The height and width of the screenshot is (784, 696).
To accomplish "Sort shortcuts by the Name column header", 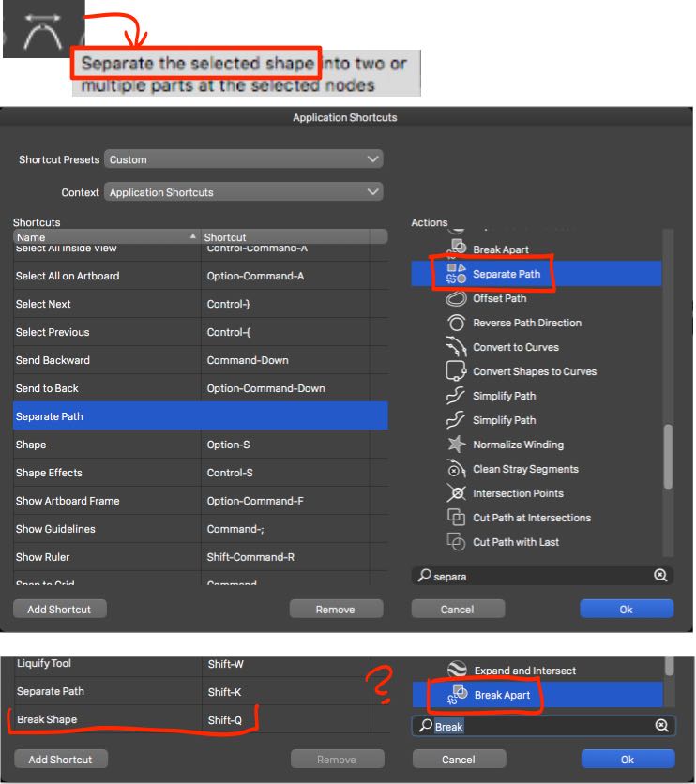I will coord(105,237).
